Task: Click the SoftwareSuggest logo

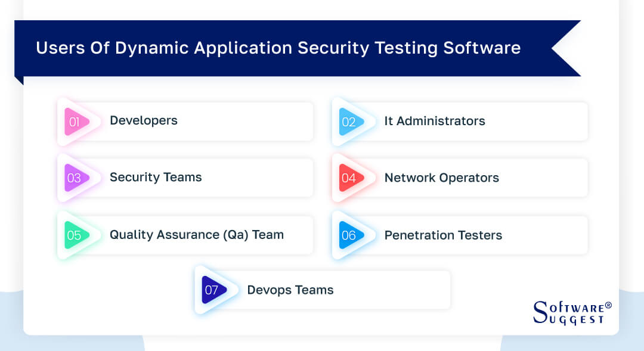Action: (x=572, y=313)
